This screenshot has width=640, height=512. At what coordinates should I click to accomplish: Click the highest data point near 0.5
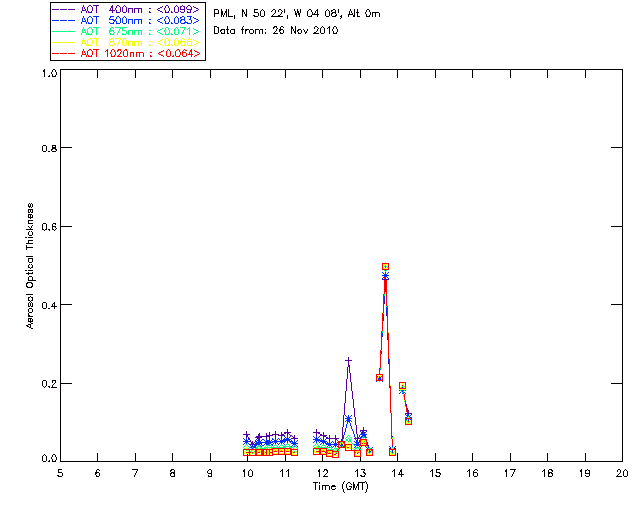[x=385, y=267]
